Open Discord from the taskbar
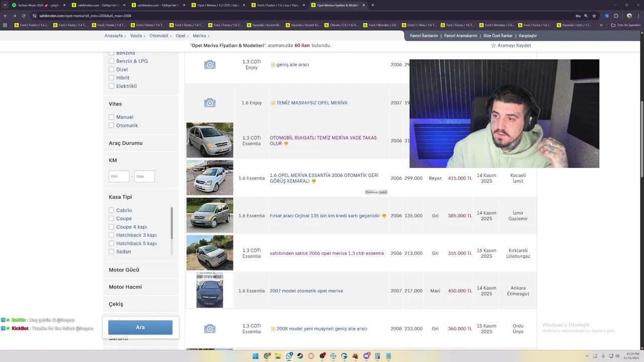Image resolution: width=644 pixels, height=362 pixels. coord(366,356)
